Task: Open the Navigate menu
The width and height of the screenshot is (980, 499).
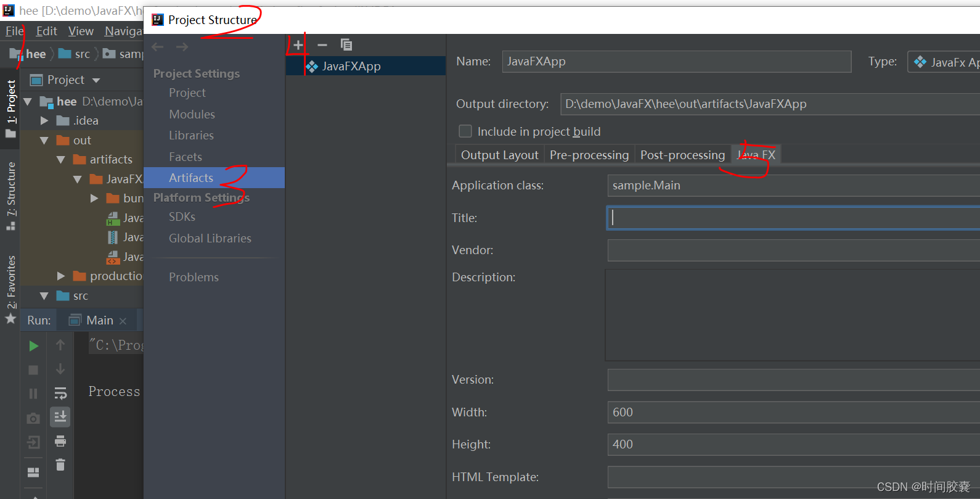Action: coord(123,31)
